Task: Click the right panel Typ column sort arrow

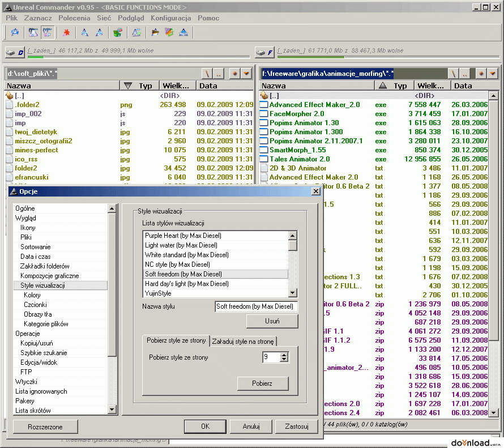Action: pos(382,86)
